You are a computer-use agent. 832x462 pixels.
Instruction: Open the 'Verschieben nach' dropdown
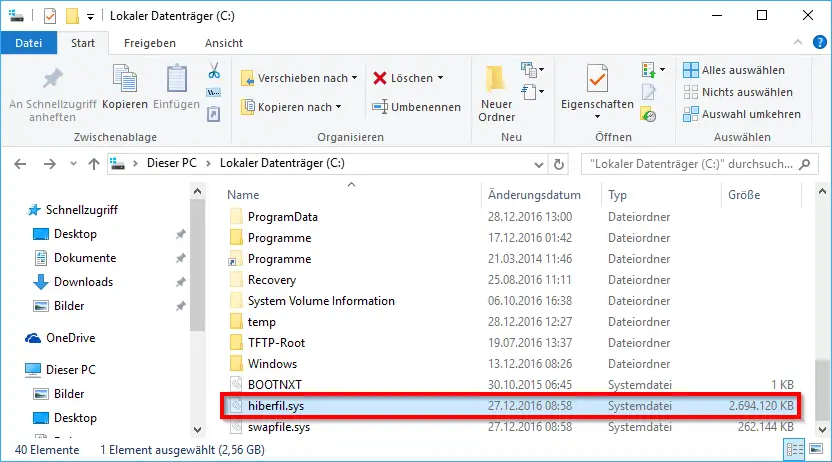pos(354,78)
